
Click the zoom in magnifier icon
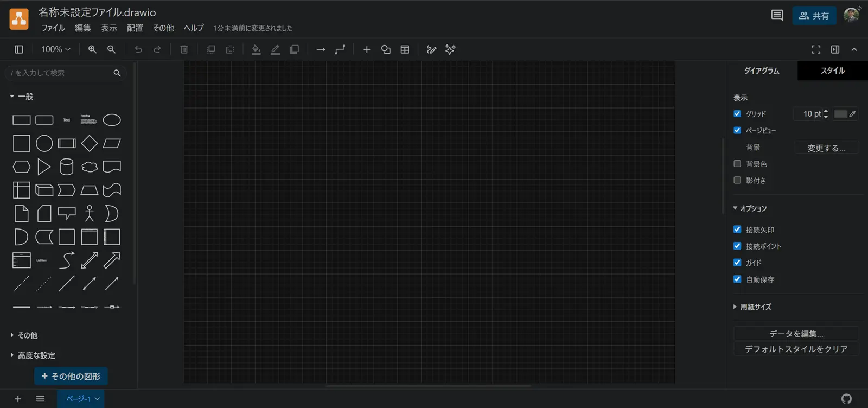[92, 49]
